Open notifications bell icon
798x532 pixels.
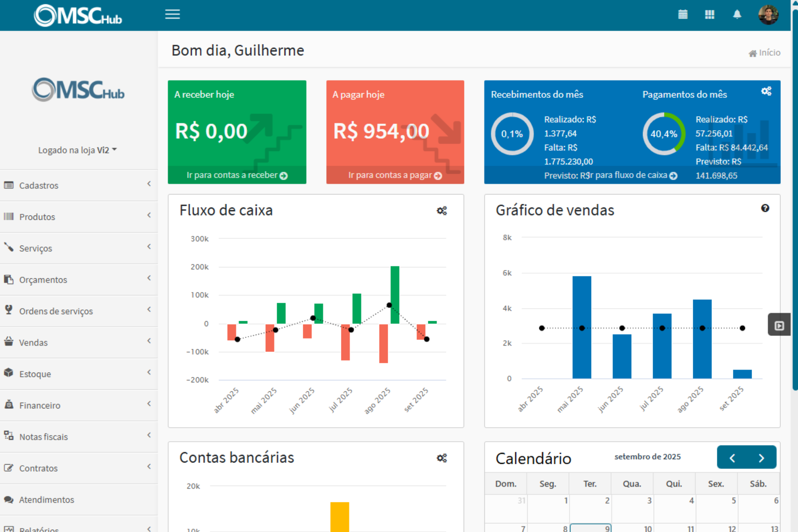(737, 14)
